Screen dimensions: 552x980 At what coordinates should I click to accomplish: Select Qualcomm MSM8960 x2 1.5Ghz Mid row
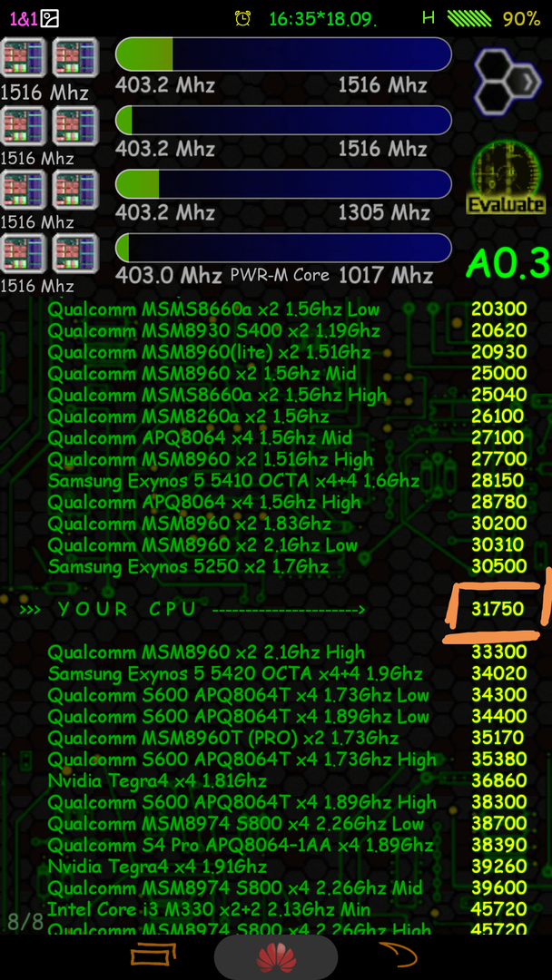coord(288,373)
